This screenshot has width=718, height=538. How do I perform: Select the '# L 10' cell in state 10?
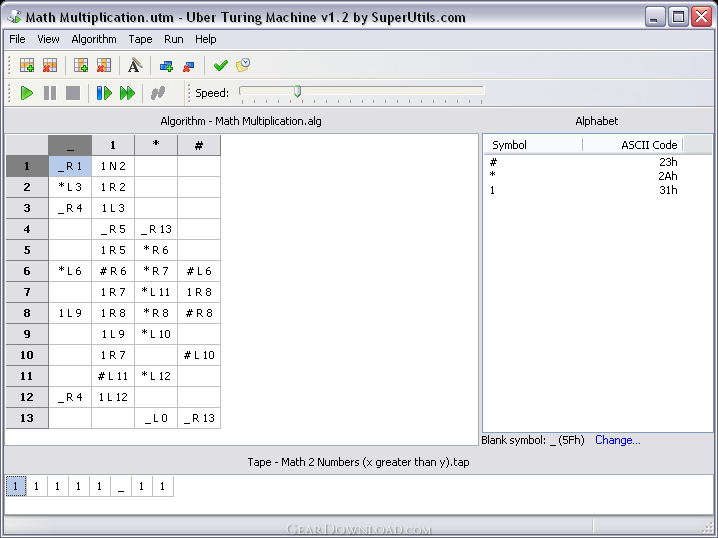click(199, 355)
